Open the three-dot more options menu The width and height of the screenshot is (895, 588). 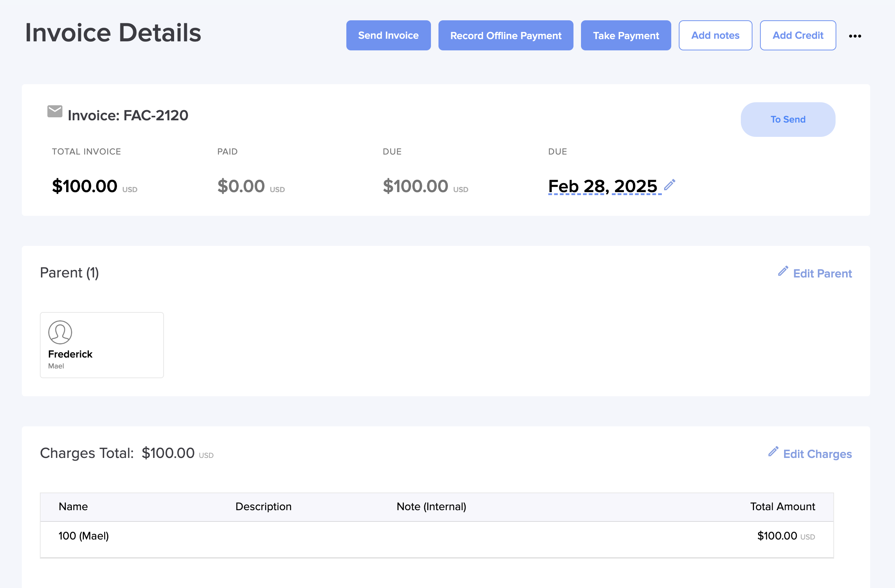coord(855,36)
